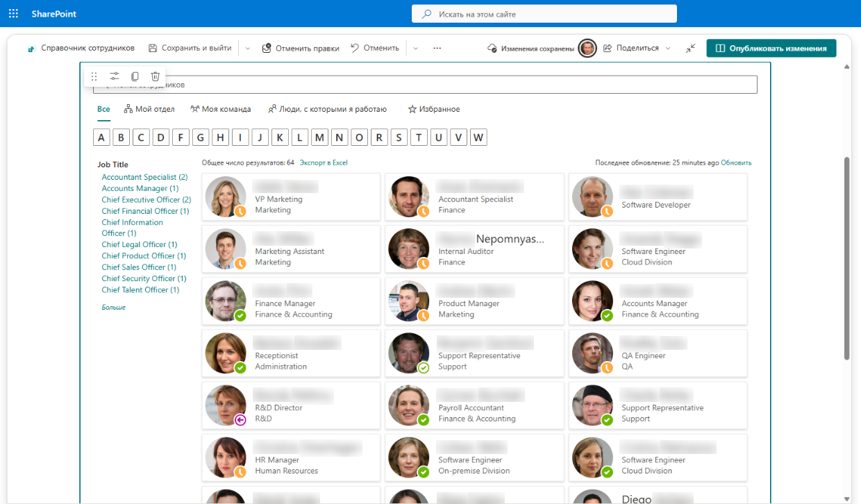This screenshot has width=861, height=504.
Task: Expand dropdown next to Сохранить и выйти
Action: pyautogui.click(x=248, y=48)
